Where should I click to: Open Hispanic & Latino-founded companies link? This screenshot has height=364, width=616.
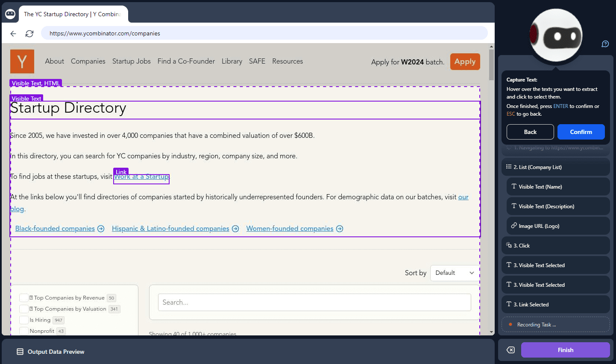pyautogui.click(x=170, y=229)
